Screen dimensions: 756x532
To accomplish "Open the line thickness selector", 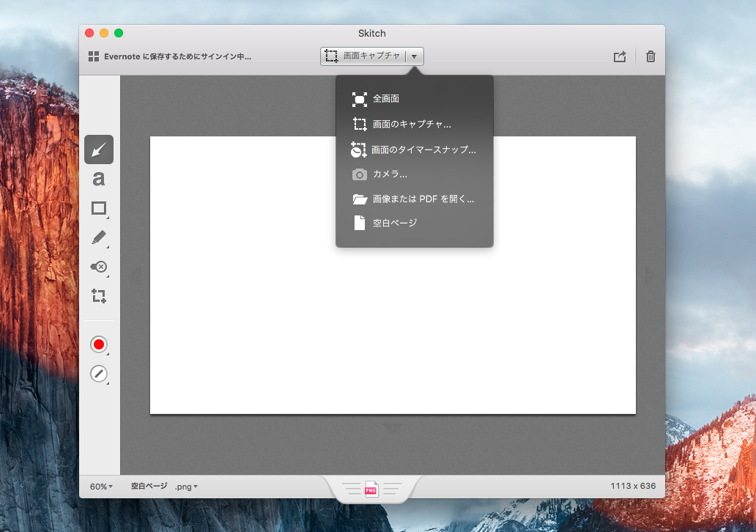I will (x=99, y=374).
